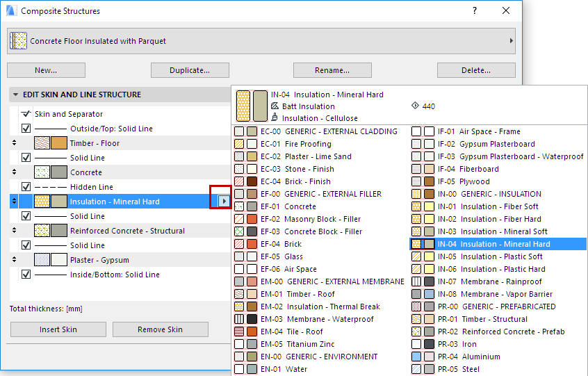Click the Skin and Separator header icon
The image size is (588, 376).
tap(26, 114)
